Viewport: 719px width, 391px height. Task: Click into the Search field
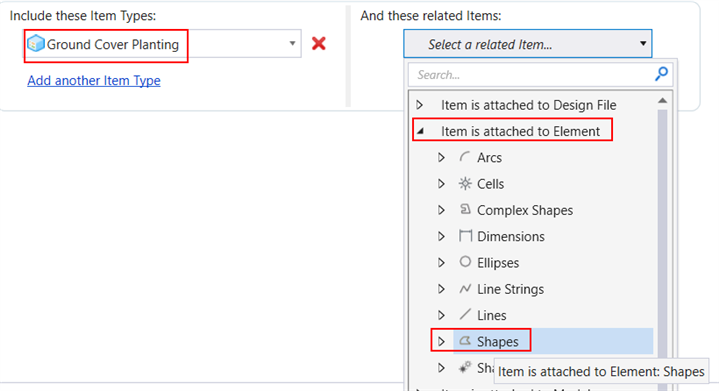pos(531,75)
